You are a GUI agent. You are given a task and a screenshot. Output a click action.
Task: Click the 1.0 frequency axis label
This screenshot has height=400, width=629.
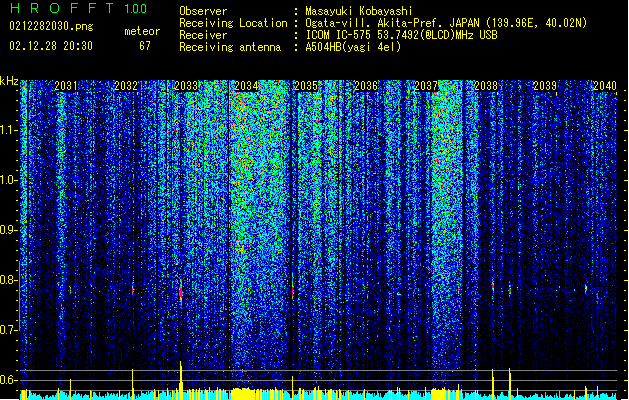tap(8, 180)
